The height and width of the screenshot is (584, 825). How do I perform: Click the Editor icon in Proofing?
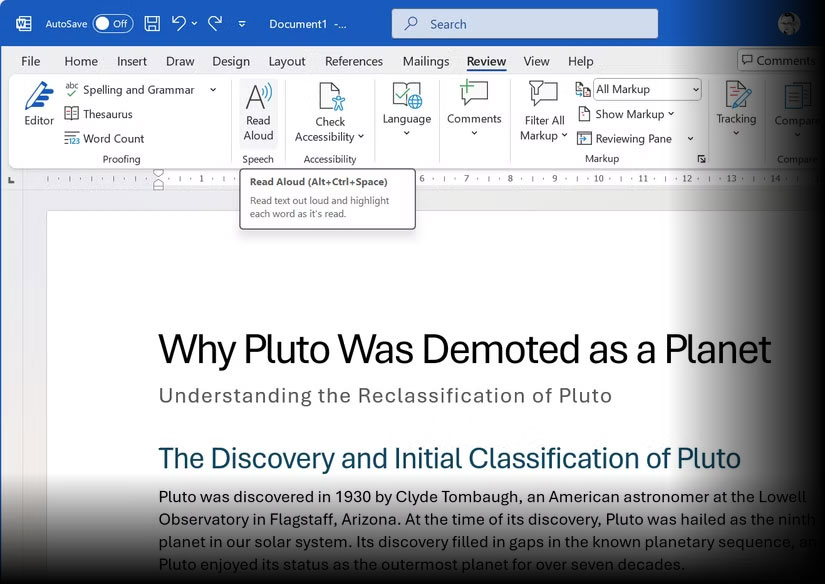pyautogui.click(x=39, y=104)
